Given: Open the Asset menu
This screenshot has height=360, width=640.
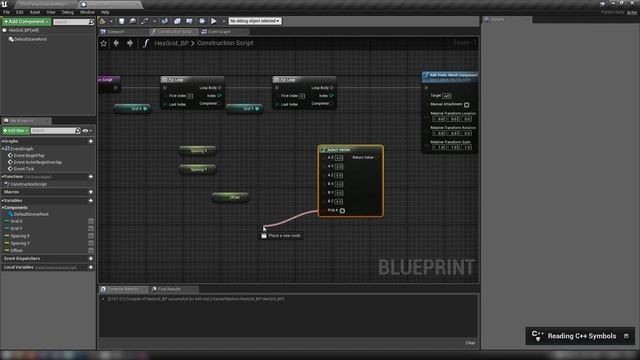Looking at the screenshot, I should pos(35,12).
